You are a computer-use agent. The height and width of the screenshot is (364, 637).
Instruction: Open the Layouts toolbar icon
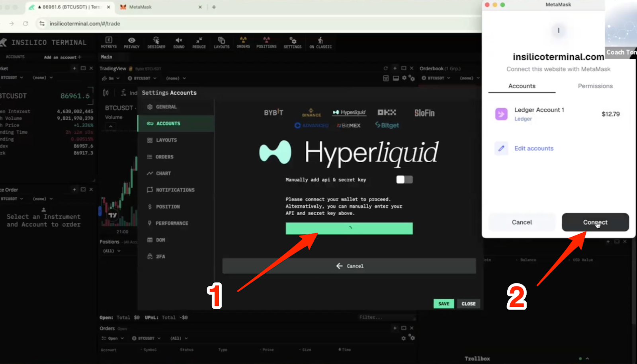221,43
